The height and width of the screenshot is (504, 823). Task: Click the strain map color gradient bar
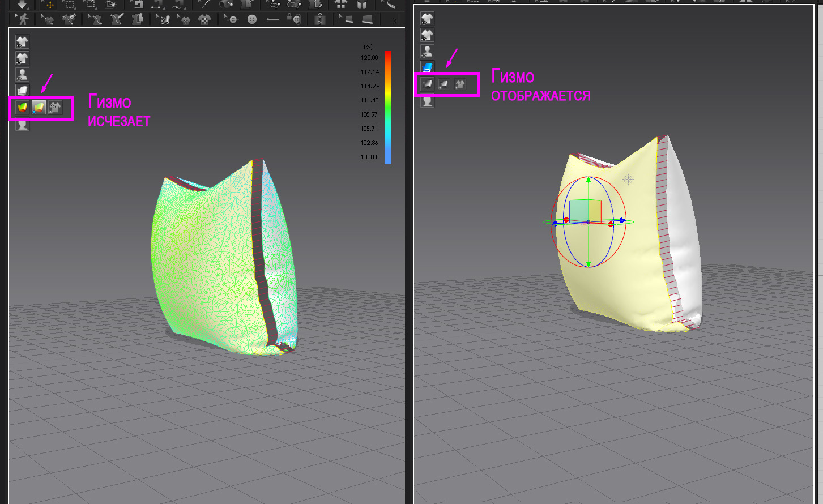(x=388, y=108)
